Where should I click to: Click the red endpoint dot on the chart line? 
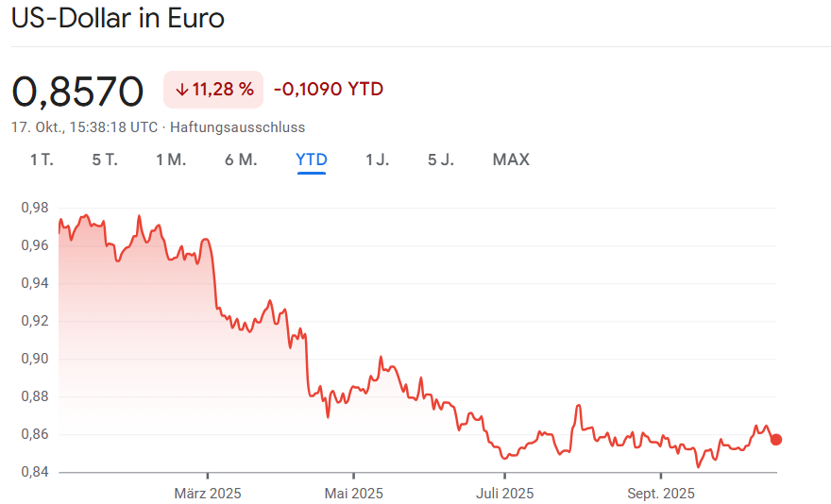pyautogui.click(x=776, y=439)
